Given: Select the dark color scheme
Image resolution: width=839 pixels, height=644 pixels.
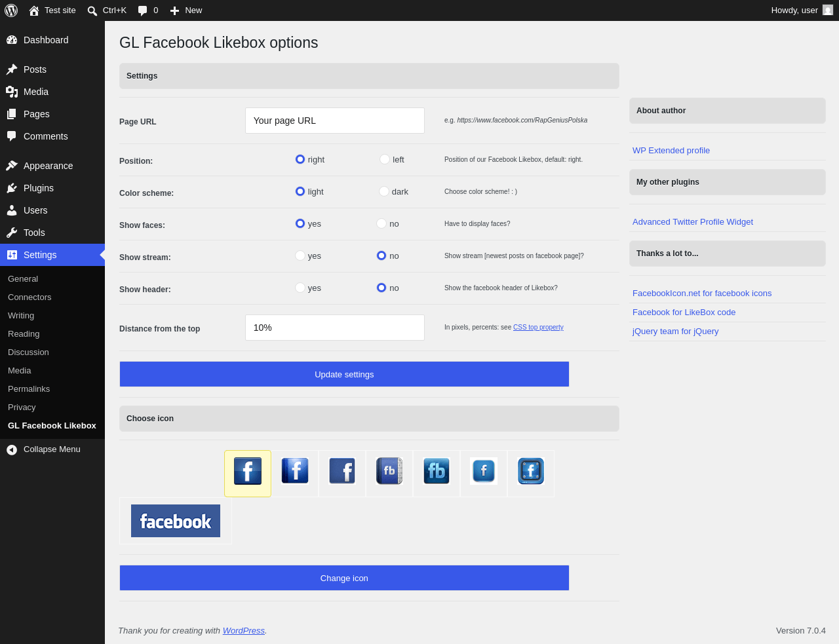Looking at the screenshot, I should coord(384,191).
